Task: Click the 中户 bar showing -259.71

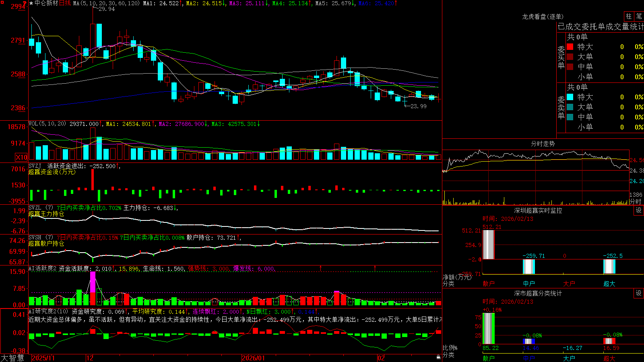Action: [528, 267]
